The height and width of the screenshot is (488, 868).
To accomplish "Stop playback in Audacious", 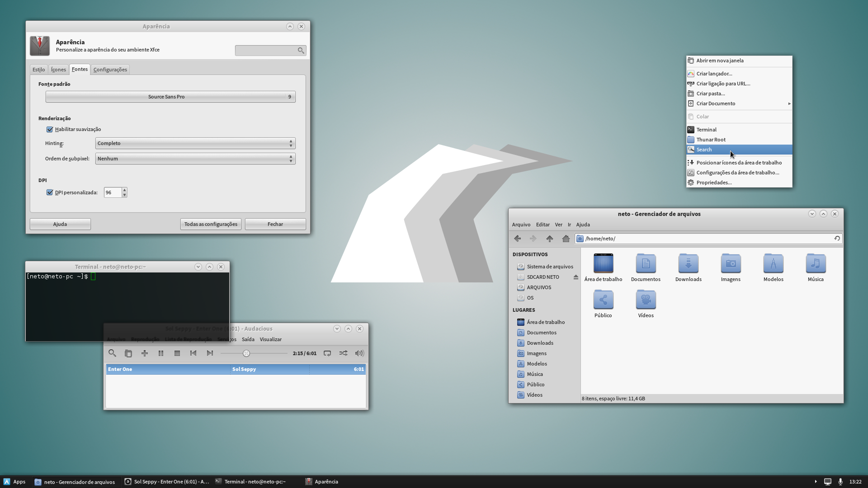I will tap(177, 353).
